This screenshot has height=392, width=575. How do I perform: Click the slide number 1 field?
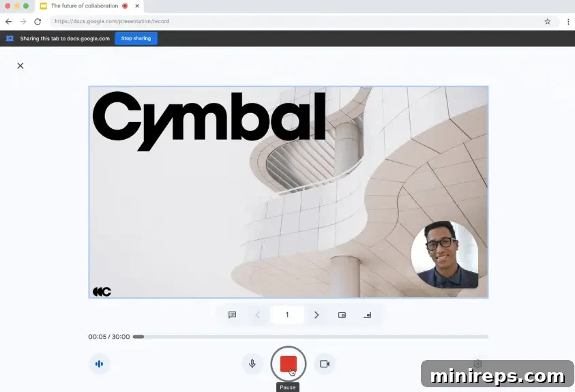[287, 315]
